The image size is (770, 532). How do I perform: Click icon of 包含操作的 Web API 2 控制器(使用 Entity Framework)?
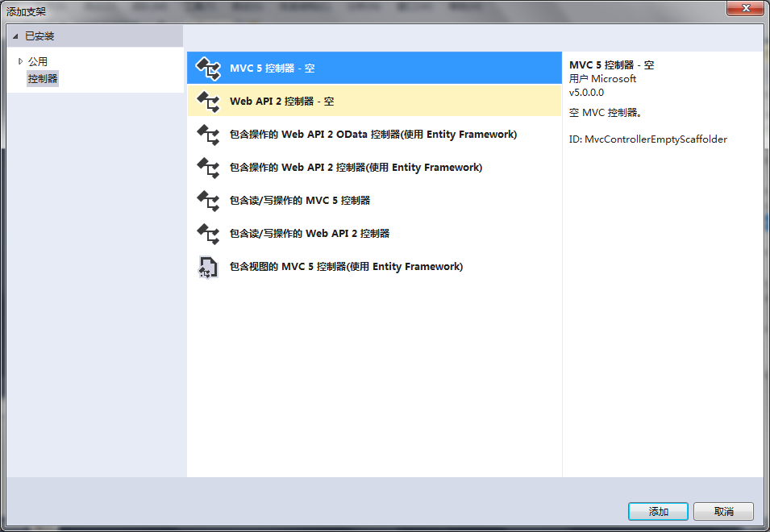[208, 168]
